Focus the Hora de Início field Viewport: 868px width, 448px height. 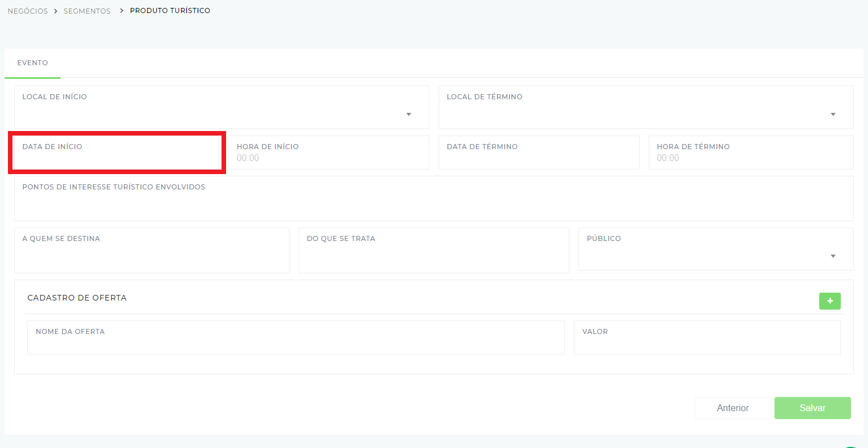pos(329,153)
